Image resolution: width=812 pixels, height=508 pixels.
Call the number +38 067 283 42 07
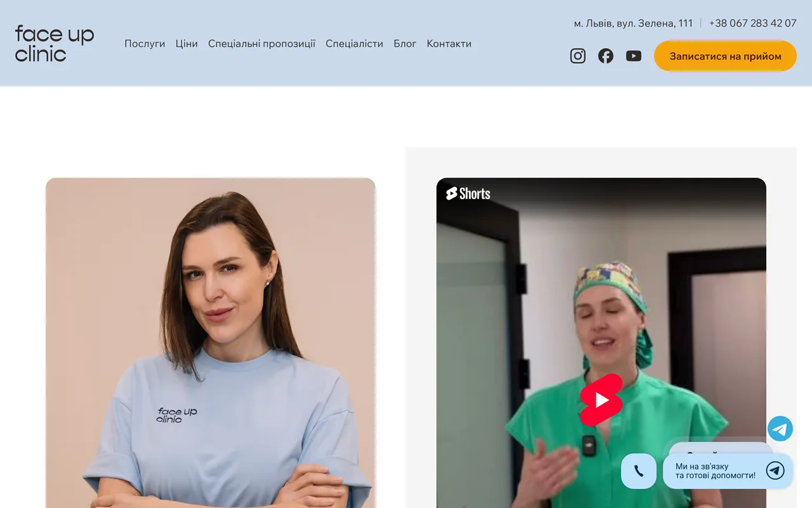753,23
